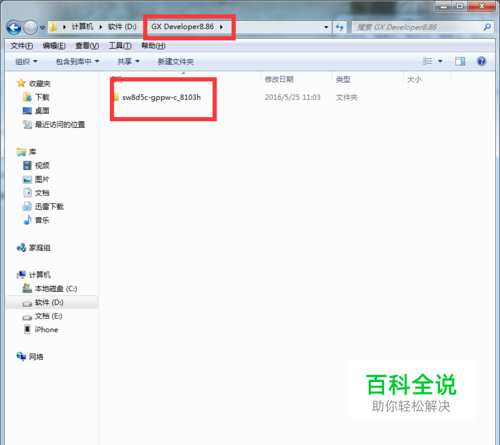Click the star icon beside 收藏夹
Screen dimensions: 500x445
click(21, 83)
